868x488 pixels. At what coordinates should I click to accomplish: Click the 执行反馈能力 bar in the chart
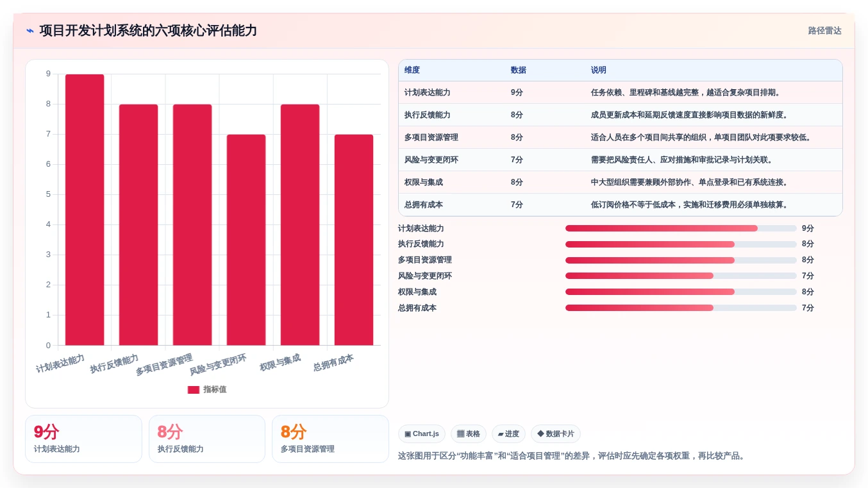(138, 224)
